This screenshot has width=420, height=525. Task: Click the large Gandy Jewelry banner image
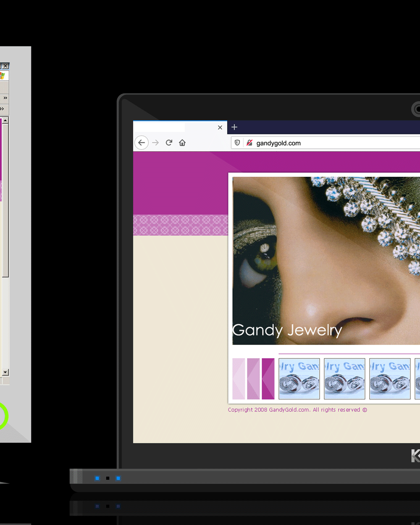click(326, 260)
